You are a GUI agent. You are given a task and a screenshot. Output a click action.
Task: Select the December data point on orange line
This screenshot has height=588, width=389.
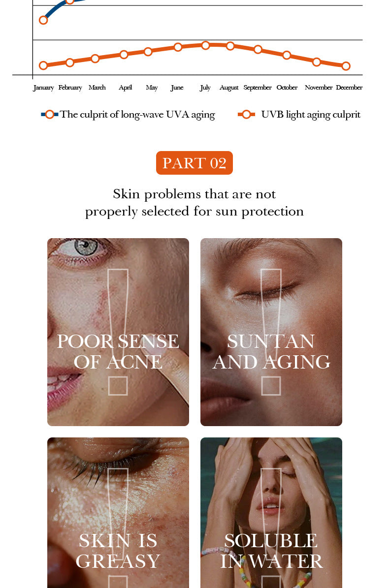(x=346, y=66)
